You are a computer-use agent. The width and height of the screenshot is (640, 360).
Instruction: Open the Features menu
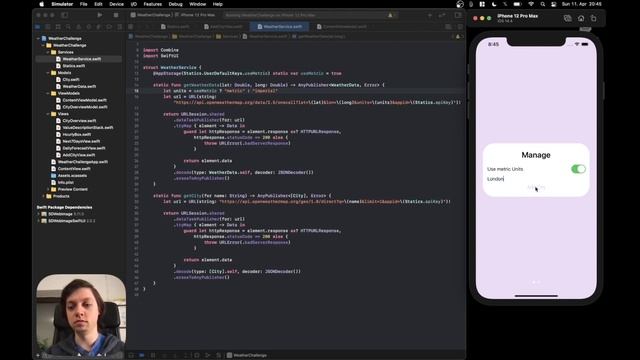pos(153,4)
